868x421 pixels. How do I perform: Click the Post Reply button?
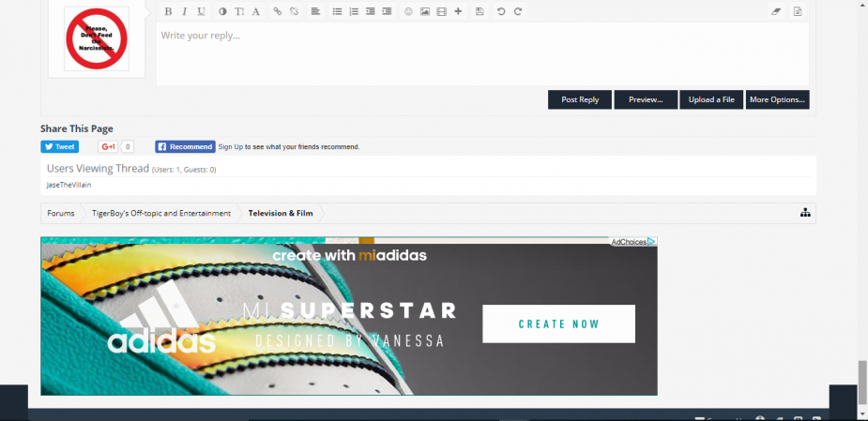[580, 99]
